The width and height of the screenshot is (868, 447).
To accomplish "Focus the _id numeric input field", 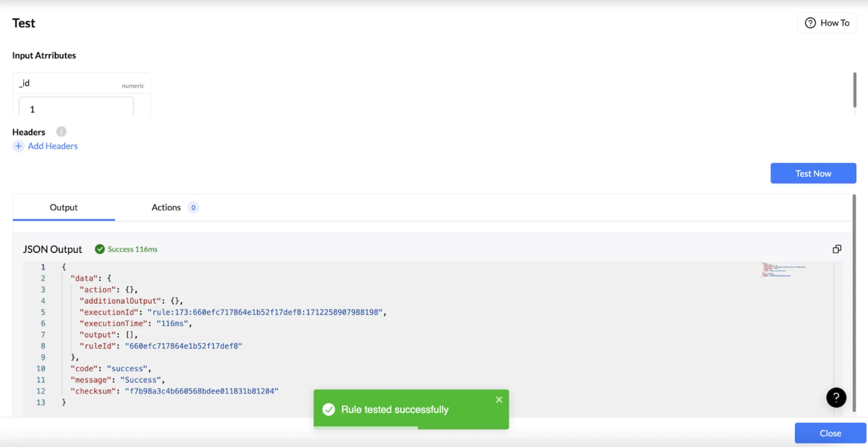I will click(x=76, y=109).
